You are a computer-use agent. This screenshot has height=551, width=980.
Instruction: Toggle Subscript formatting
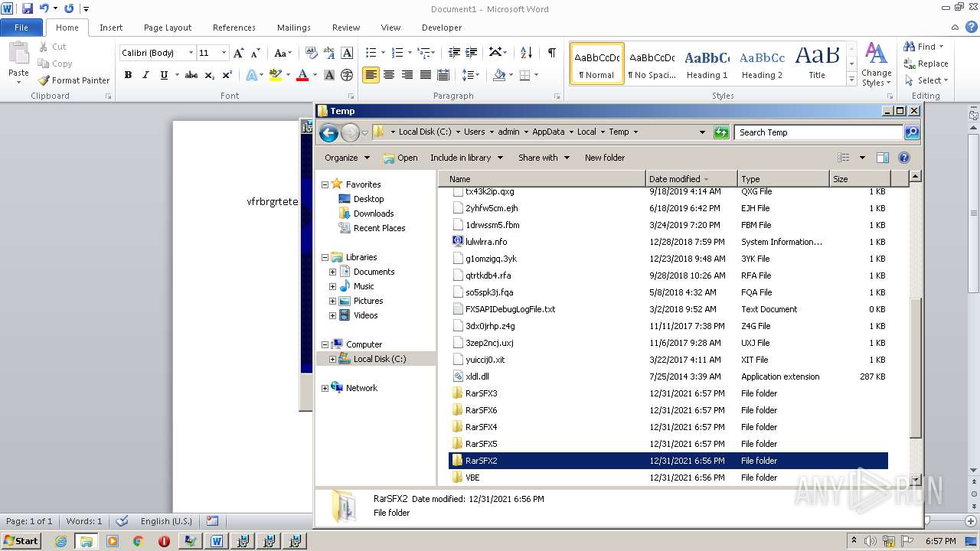[210, 75]
